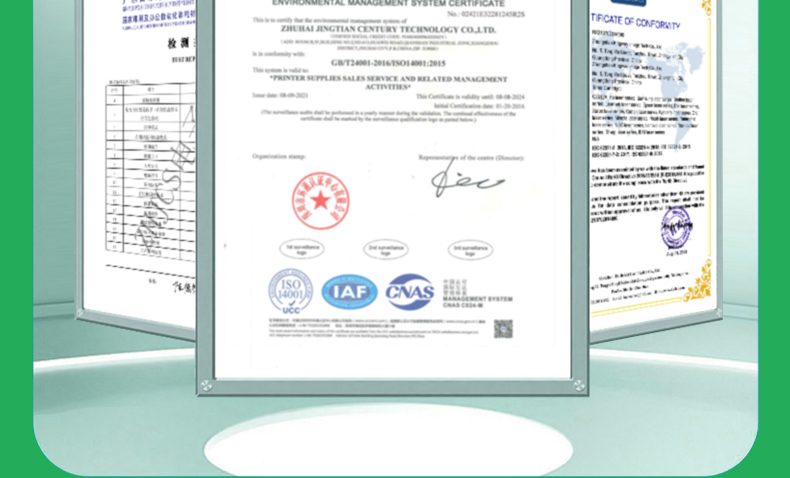
Task: Click the 'Organization stamp:' label
Action: click(x=279, y=157)
